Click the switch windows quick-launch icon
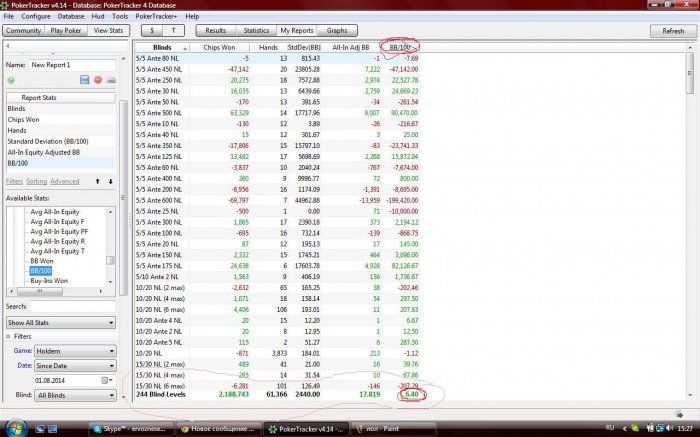The width and height of the screenshot is (700, 437). click(40, 429)
